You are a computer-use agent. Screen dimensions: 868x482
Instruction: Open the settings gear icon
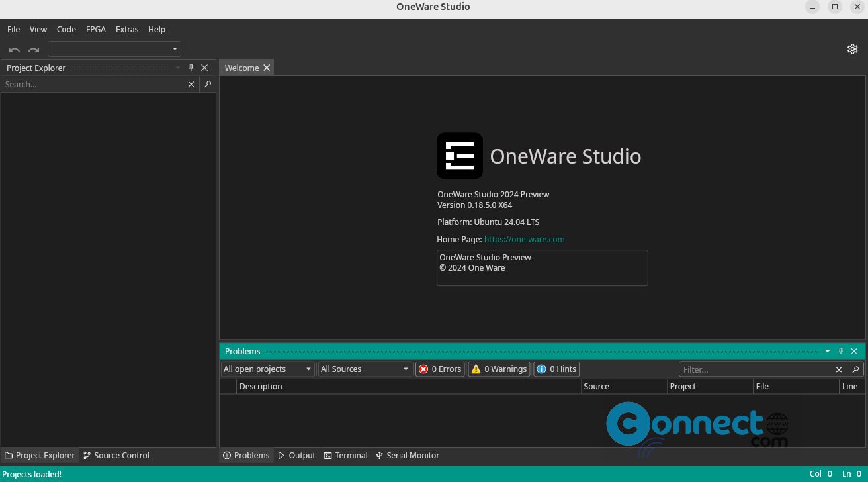click(x=852, y=49)
